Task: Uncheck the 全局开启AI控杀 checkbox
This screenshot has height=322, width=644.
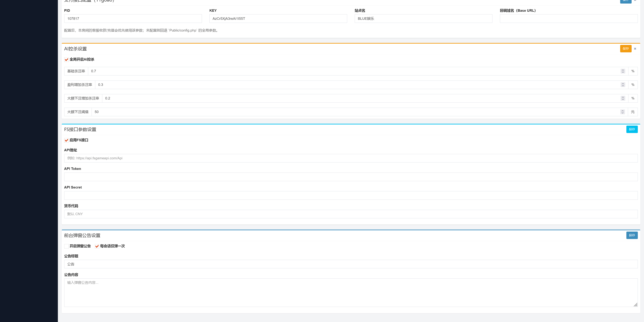Action: click(67, 60)
